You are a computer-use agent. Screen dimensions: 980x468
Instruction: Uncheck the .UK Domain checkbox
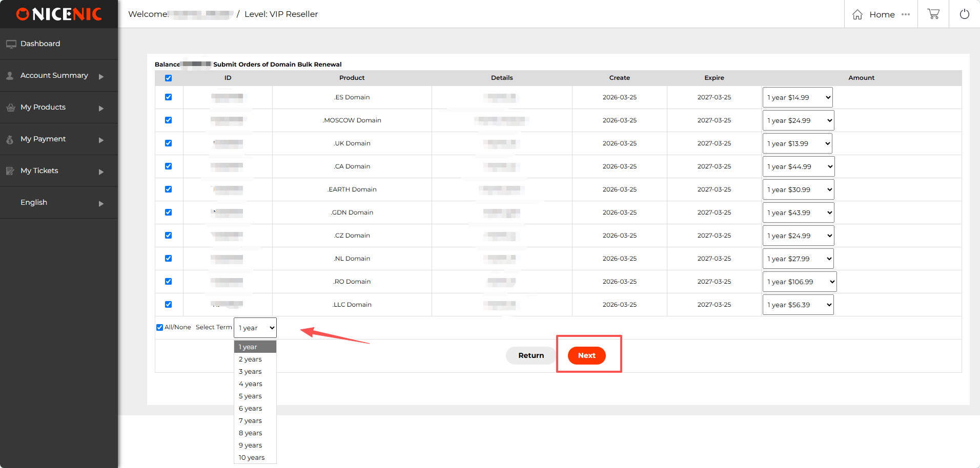point(168,143)
